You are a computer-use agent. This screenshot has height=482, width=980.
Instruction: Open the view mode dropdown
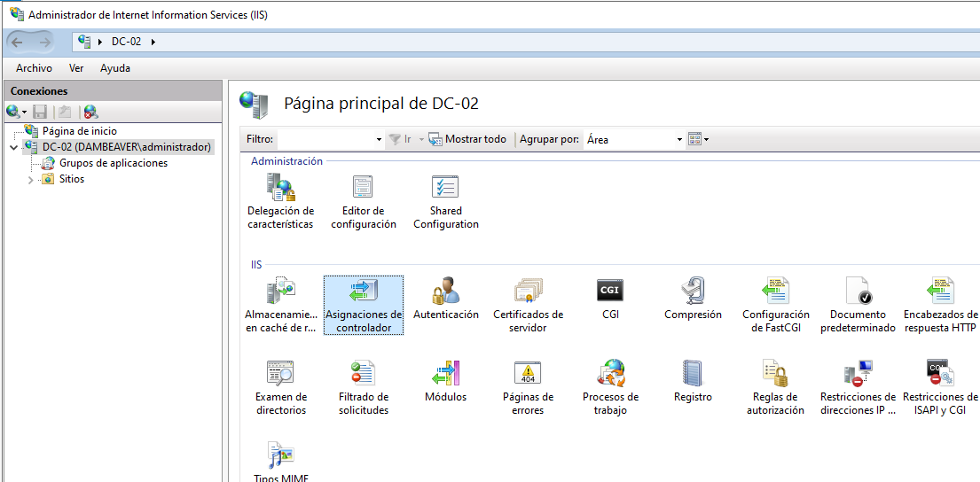[698, 139]
